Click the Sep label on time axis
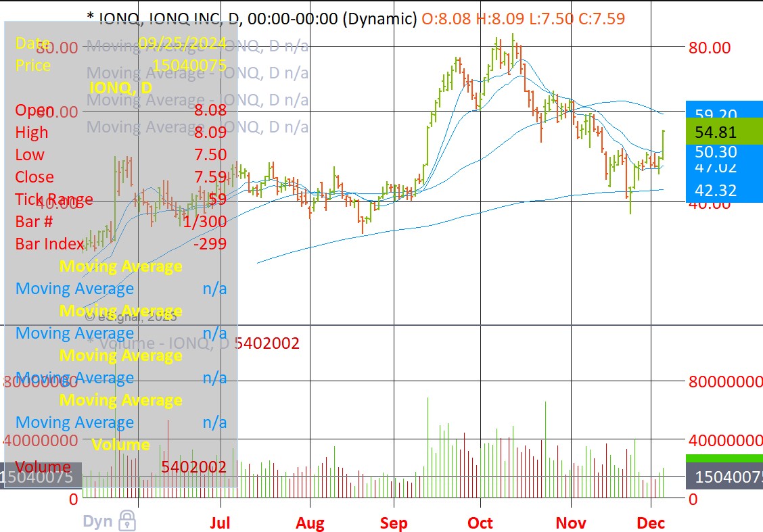This screenshot has height=532, width=763. point(394,523)
